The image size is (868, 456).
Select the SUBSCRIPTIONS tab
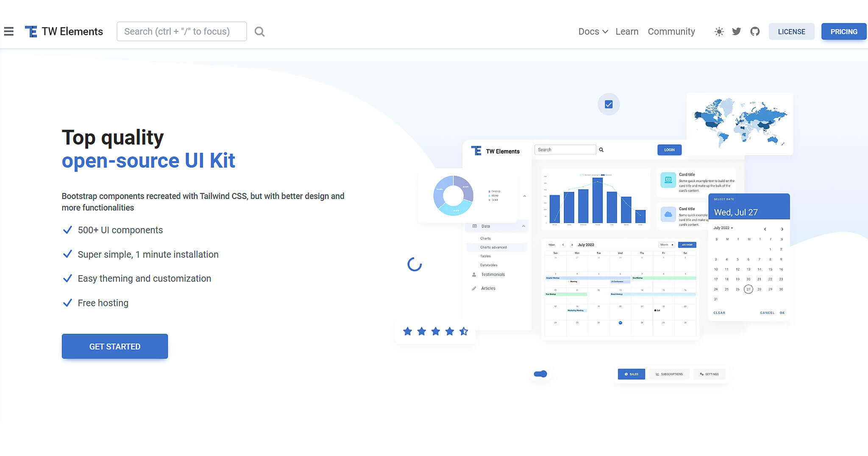pos(669,374)
